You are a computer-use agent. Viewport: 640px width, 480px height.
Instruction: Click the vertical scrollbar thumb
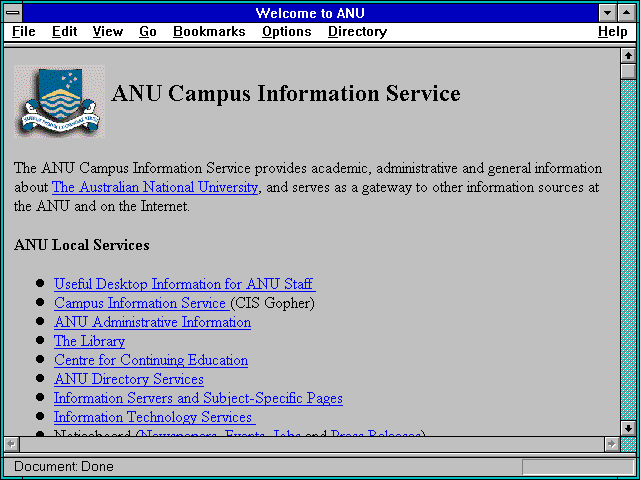[628, 71]
